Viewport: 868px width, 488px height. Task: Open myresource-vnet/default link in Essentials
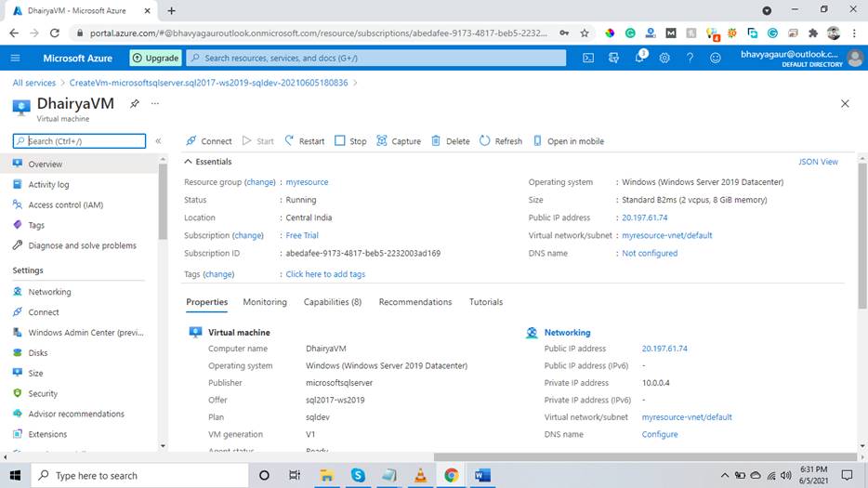(x=666, y=235)
